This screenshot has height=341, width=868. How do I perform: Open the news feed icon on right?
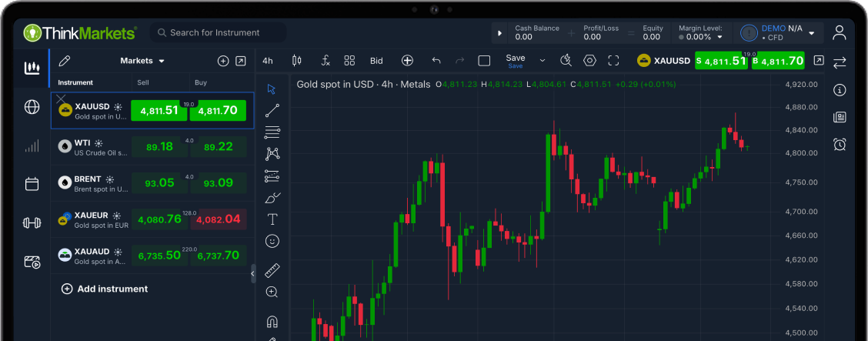[x=840, y=117]
